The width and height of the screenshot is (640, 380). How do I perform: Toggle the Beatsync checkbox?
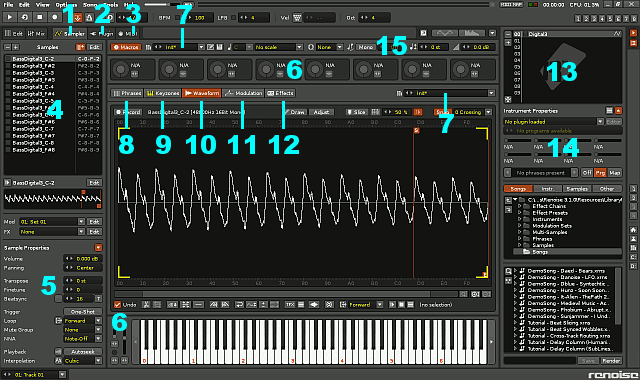[58, 299]
